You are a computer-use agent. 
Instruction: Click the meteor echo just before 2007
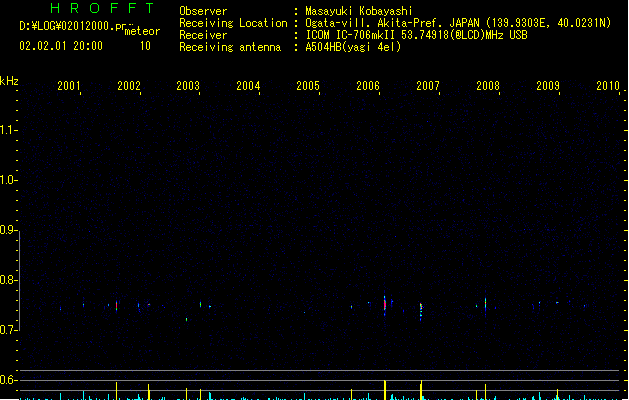[x=421, y=311]
